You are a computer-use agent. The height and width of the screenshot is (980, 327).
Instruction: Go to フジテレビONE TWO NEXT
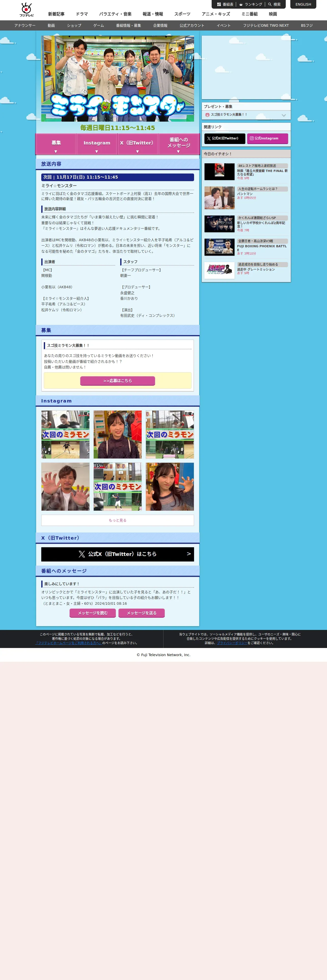tap(266, 25)
